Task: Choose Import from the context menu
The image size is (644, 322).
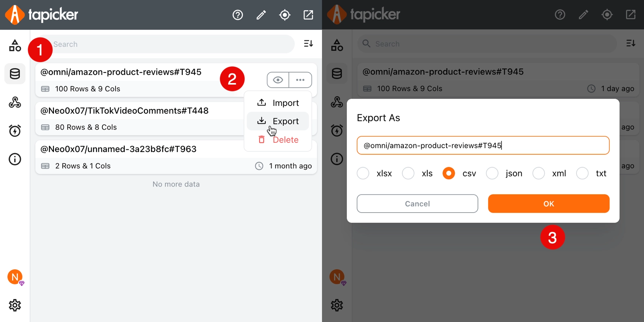Action: pyautogui.click(x=278, y=103)
